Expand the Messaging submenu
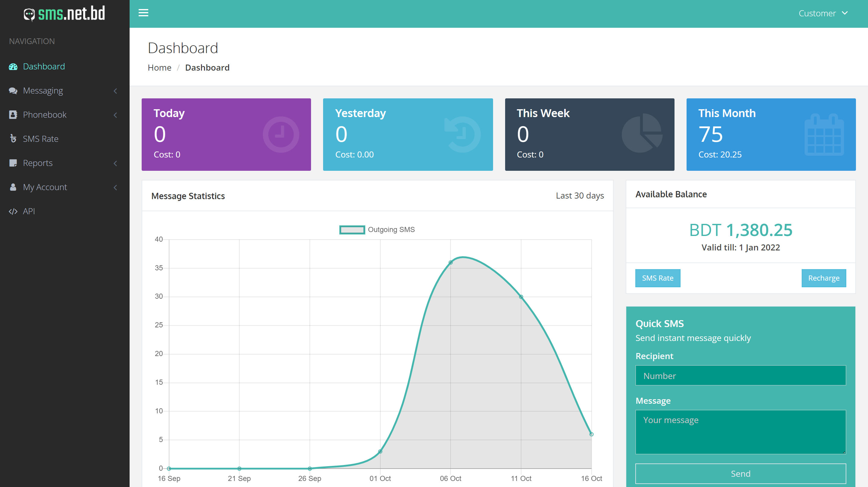The image size is (868, 487). (x=115, y=91)
